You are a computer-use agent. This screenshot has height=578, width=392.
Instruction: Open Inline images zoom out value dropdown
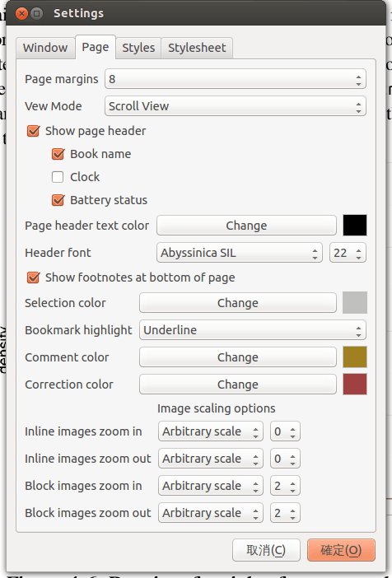(x=285, y=459)
